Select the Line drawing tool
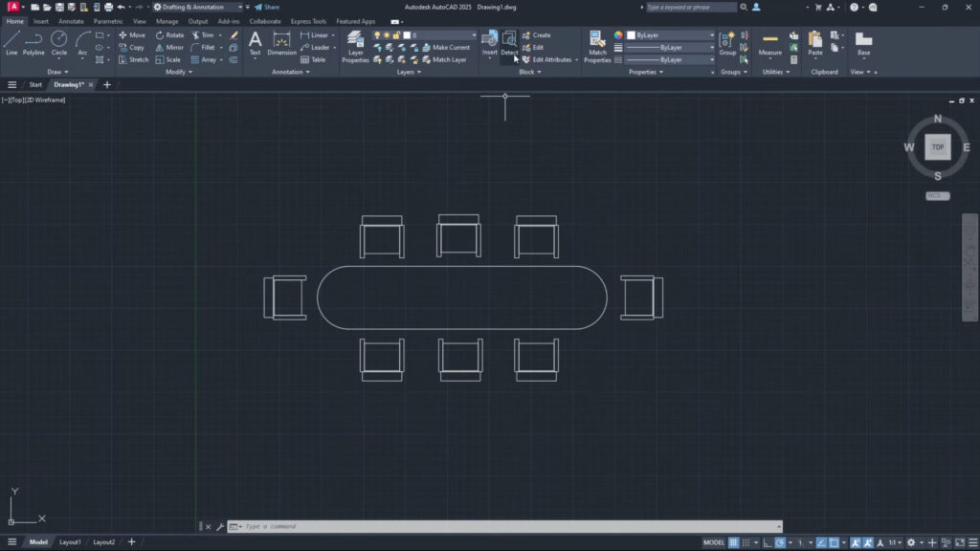Screen dimensions: 980x551 [11, 43]
